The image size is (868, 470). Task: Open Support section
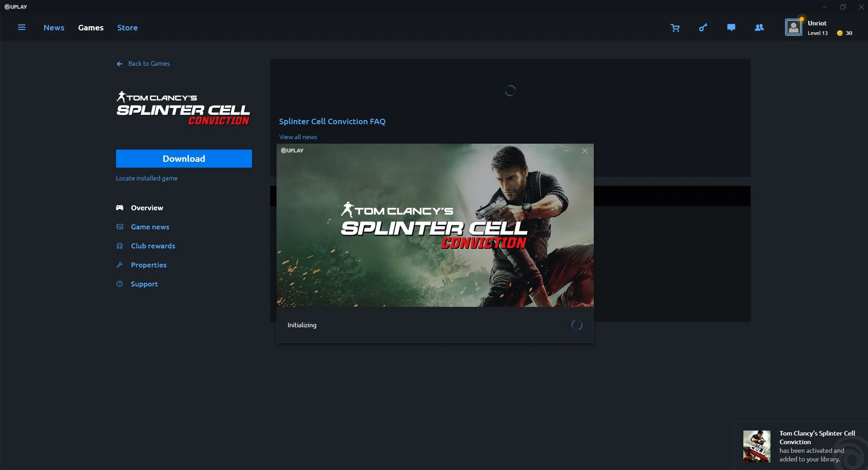point(144,284)
